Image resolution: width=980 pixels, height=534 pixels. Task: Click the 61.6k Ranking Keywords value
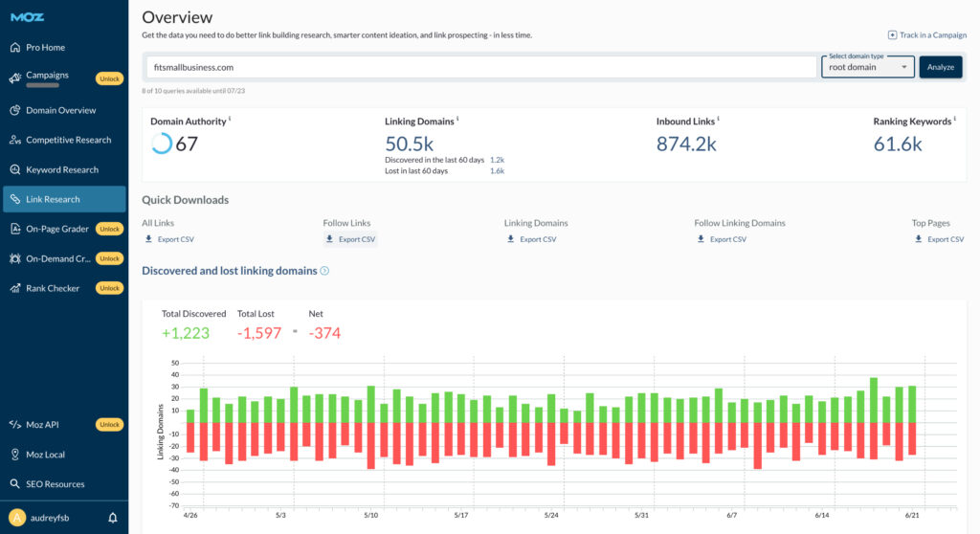pyautogui.click(x=898, y=144)
